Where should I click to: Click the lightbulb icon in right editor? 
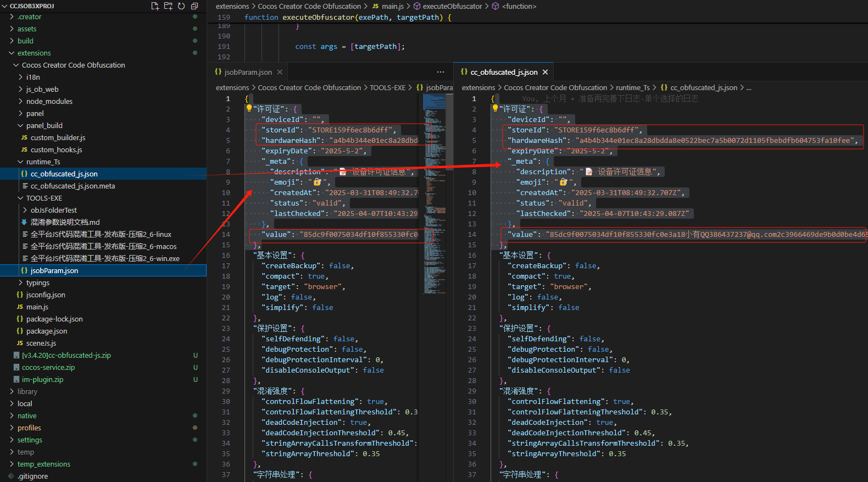[x=495, y=108]
